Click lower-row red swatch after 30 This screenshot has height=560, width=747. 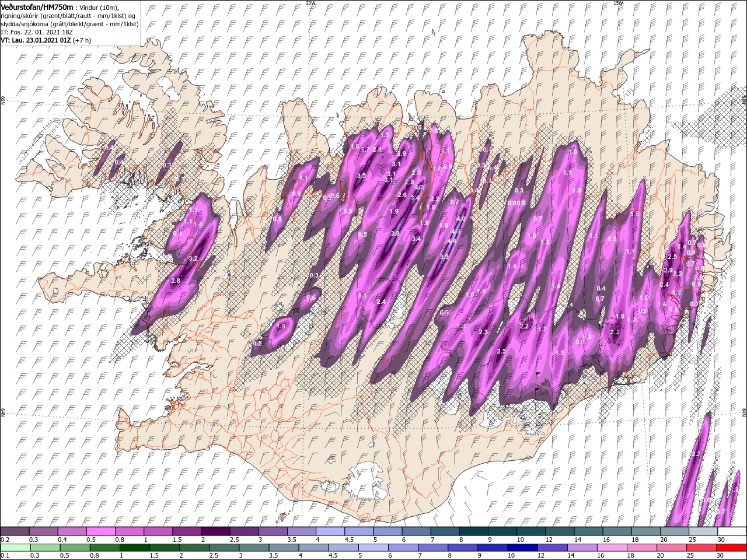point(731,548)
